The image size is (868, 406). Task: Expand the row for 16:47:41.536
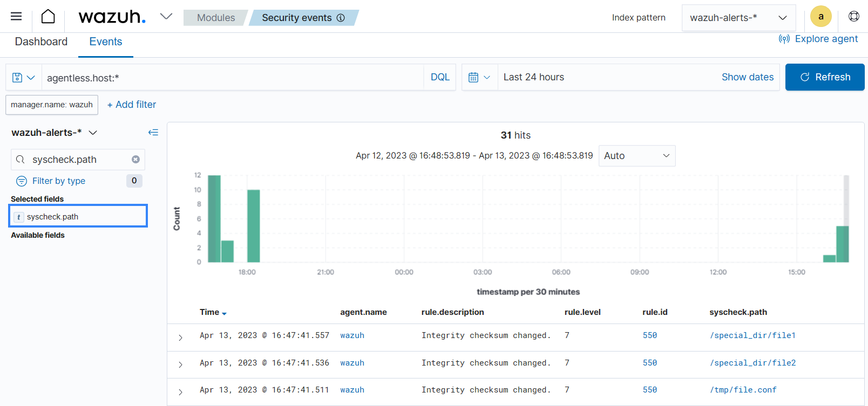click(180, 364)
